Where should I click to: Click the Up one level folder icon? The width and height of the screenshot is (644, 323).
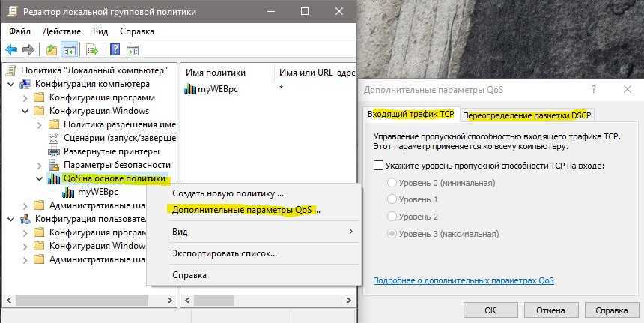(51, 50)
